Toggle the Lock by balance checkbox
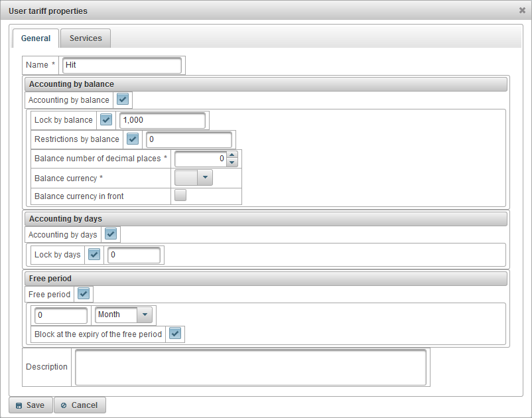This screenshot has height=418, width=532. tap(106, 120)
